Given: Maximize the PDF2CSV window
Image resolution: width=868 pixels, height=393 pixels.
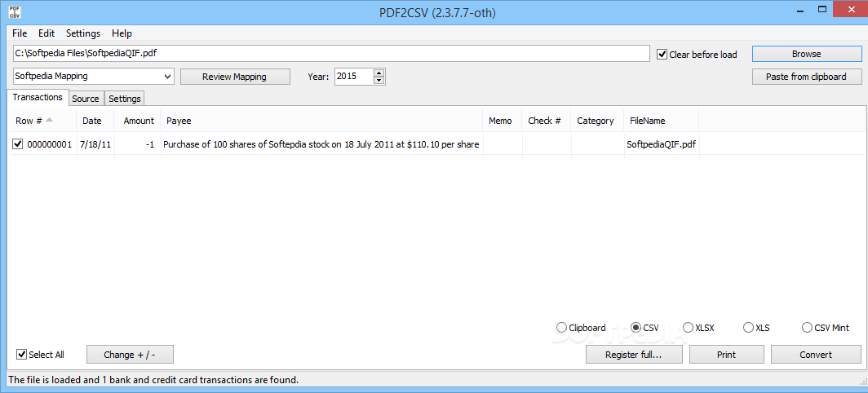Looking at the screenshot, I should [822, 10].
